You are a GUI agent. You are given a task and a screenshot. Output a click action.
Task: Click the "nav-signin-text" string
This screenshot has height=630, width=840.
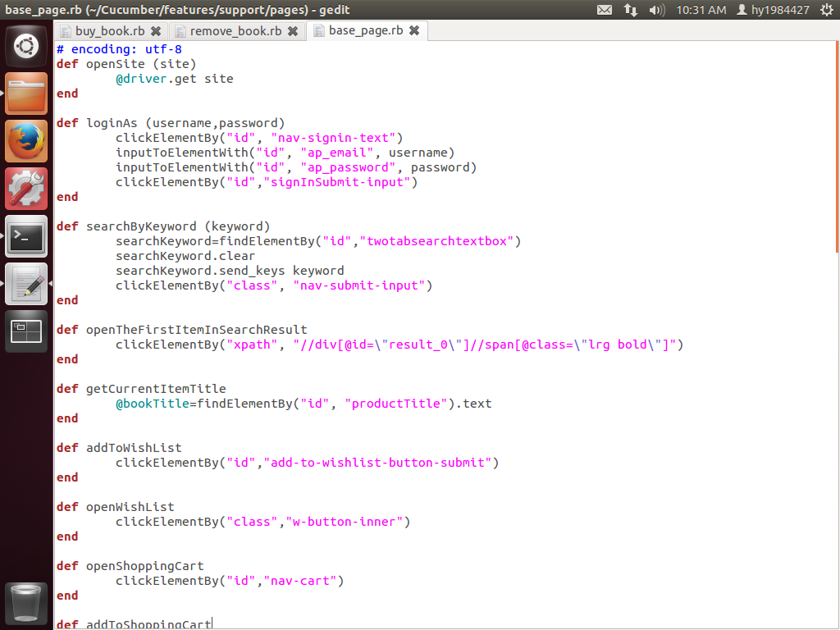[x=333, y=138]
